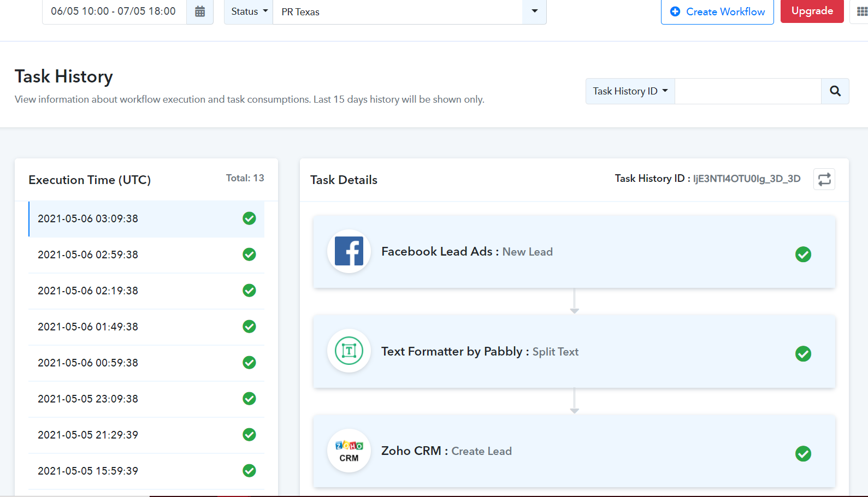Open the Facebook Lead Ads : New Lead step
868x497 pixels.
[574, 252]
